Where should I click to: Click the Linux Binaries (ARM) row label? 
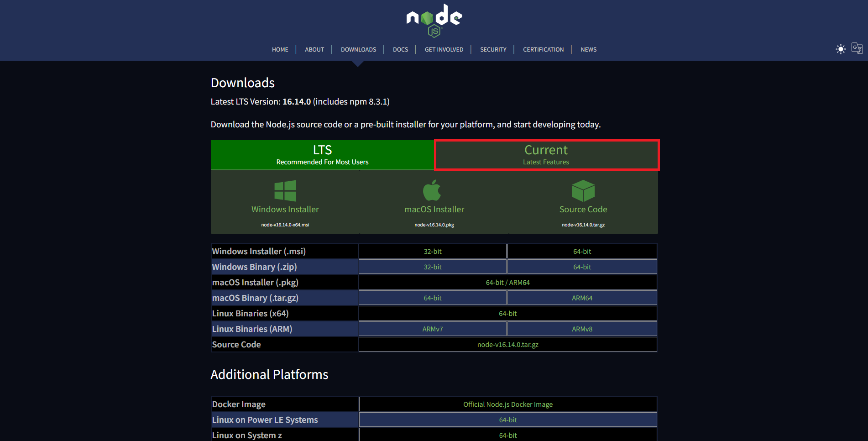coord(252,329)
